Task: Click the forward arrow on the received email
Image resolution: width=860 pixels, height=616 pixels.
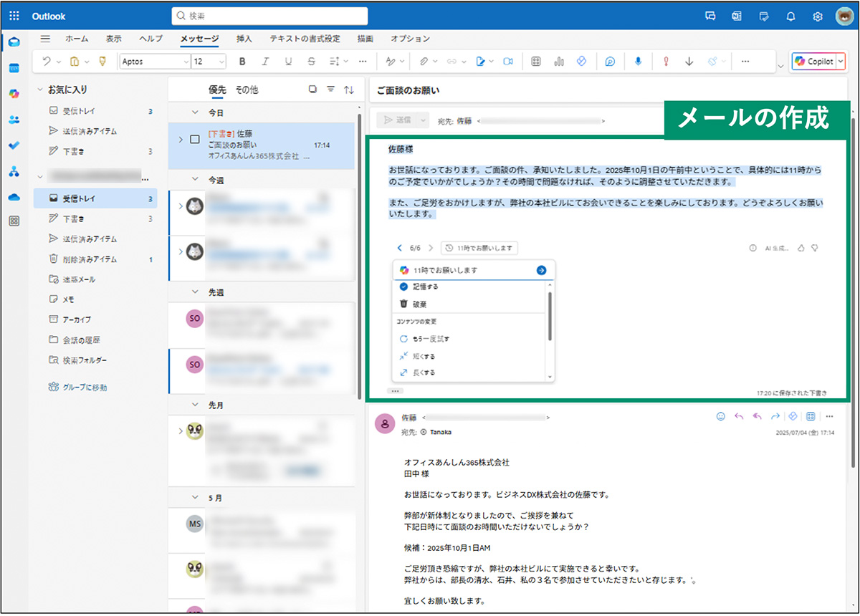Action: (775, 415)
